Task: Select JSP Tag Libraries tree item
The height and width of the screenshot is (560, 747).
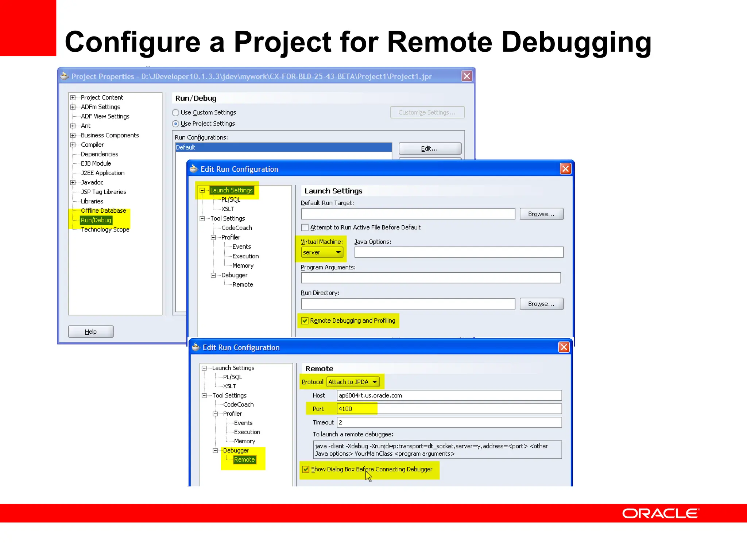Action: (104, 192)
